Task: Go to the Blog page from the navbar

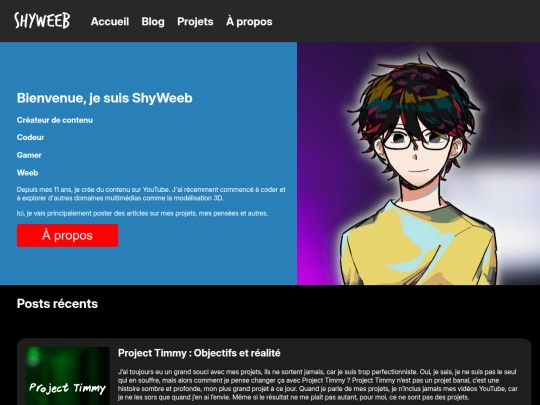Action: (x=153, y=22)
